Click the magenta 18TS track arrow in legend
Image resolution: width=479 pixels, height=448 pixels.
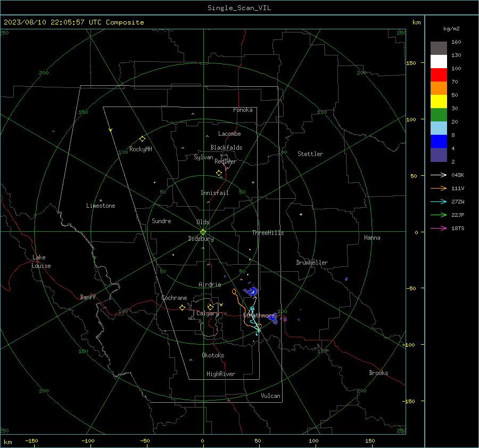coord(439,228)
